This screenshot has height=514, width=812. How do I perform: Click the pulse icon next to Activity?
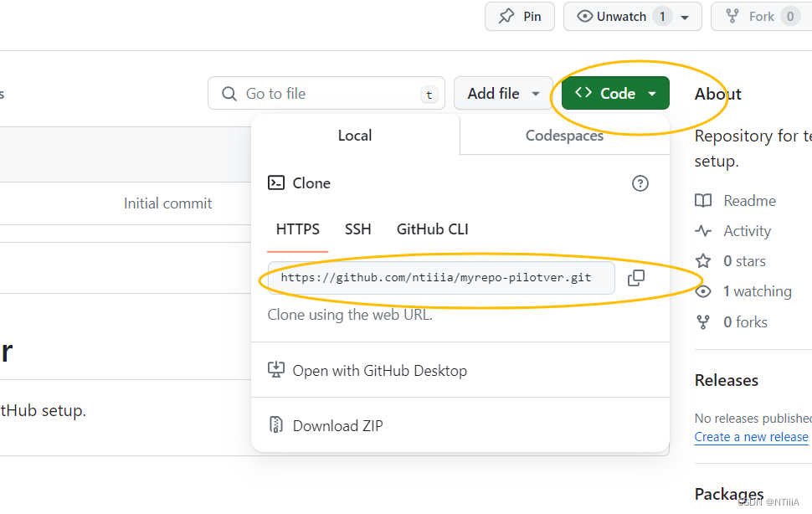coord(702,231)
